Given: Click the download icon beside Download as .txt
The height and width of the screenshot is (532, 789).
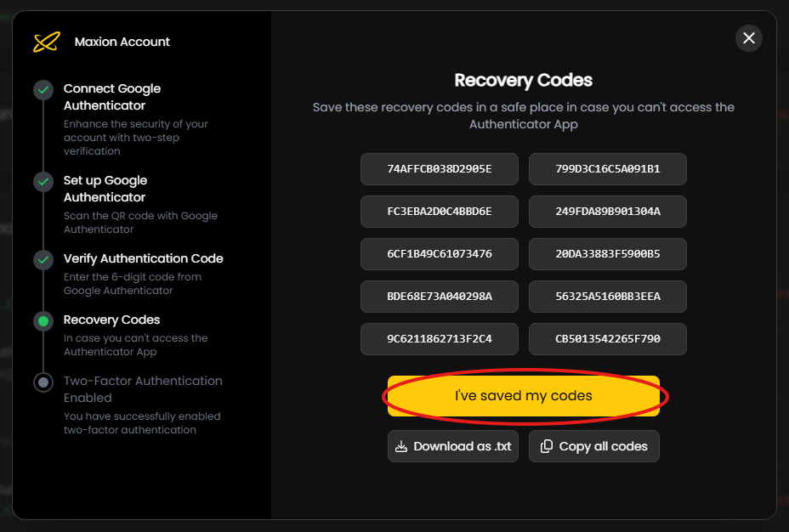Looking at the screenshot, I should [401, 446].
